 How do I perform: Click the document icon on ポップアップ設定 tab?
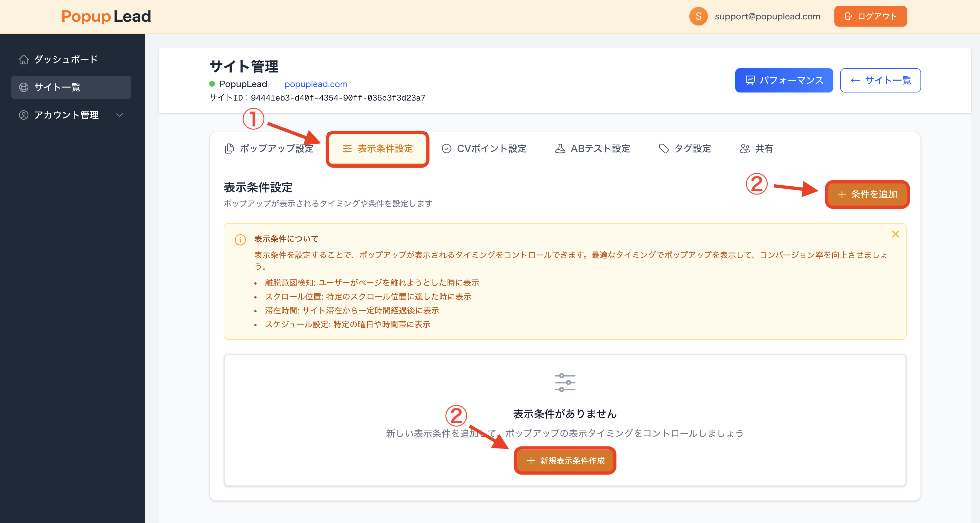[x=229, y=149]
